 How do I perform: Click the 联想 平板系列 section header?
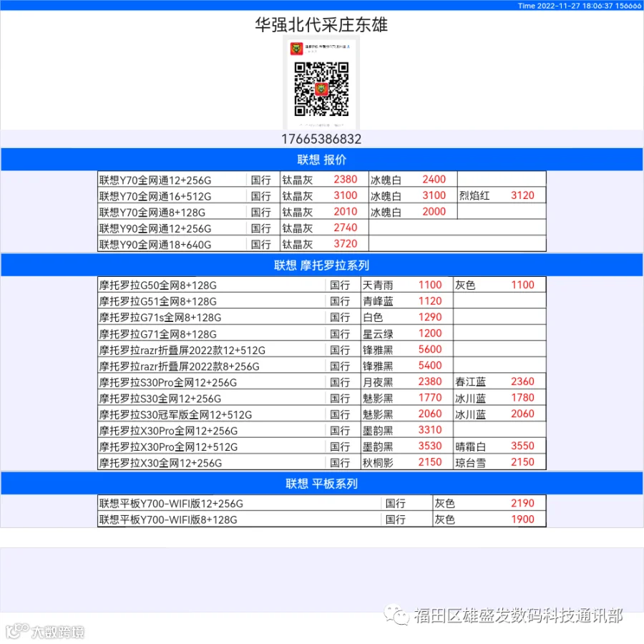[x=321, y=484]
